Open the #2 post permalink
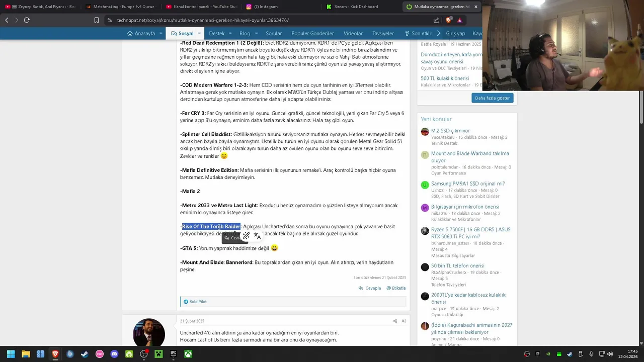This screenshot has height=362, width=644. [x=404, y=321]
